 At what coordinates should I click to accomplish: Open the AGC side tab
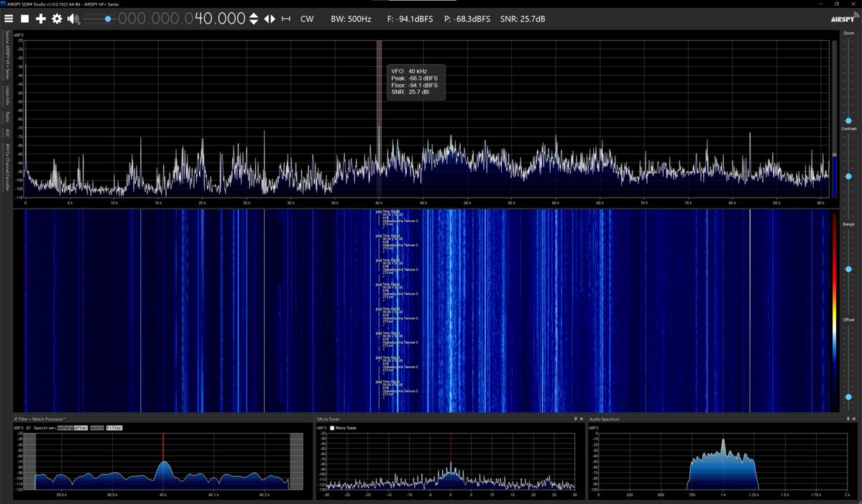[7, 133]
